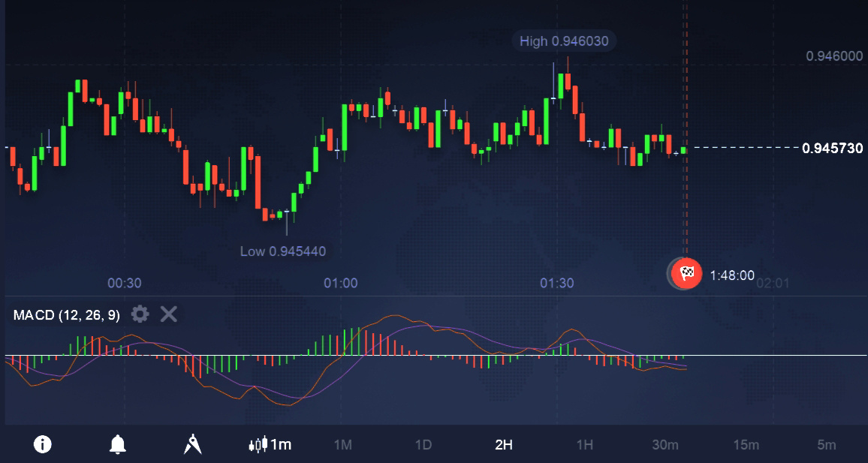Image resolution: width=868 pixels, height=463 pixels.
Task: Switch to the 1M time range
Action: (x=342, y=444)
